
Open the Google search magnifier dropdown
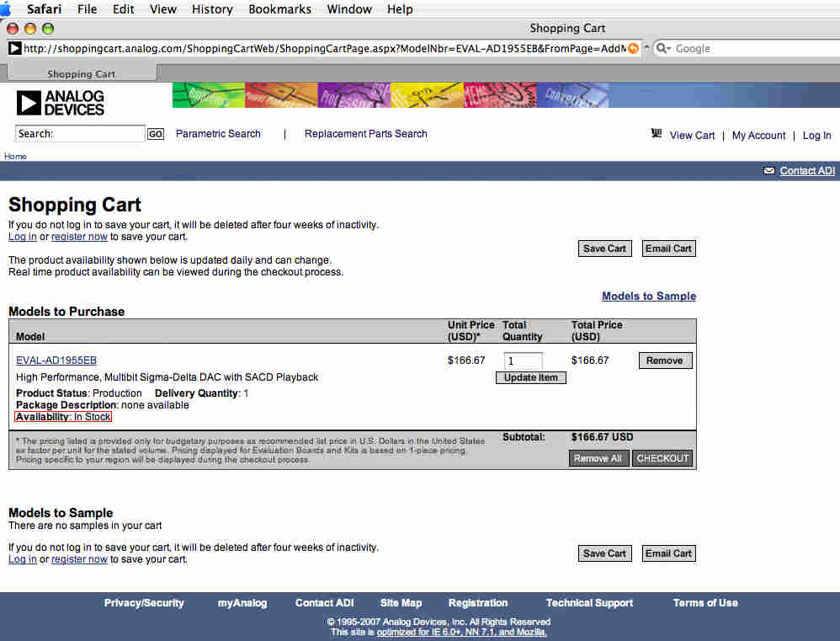(x=663, y=48)
